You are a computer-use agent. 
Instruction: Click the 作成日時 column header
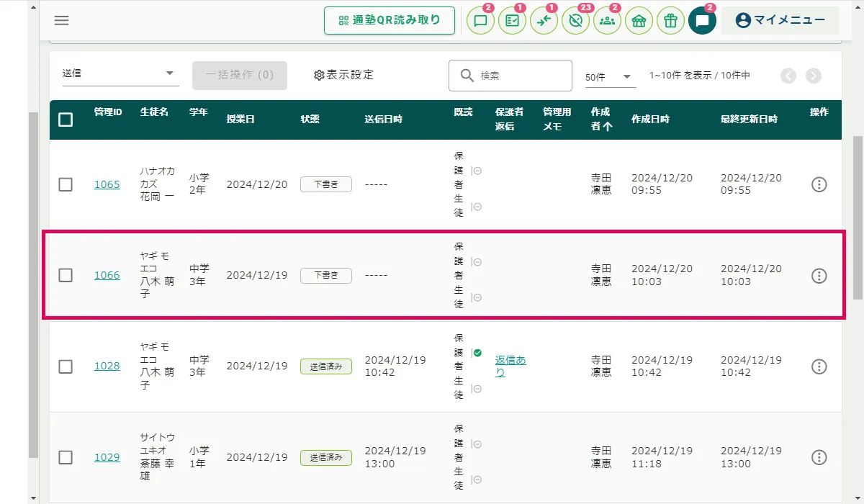[x=650, y=120]
